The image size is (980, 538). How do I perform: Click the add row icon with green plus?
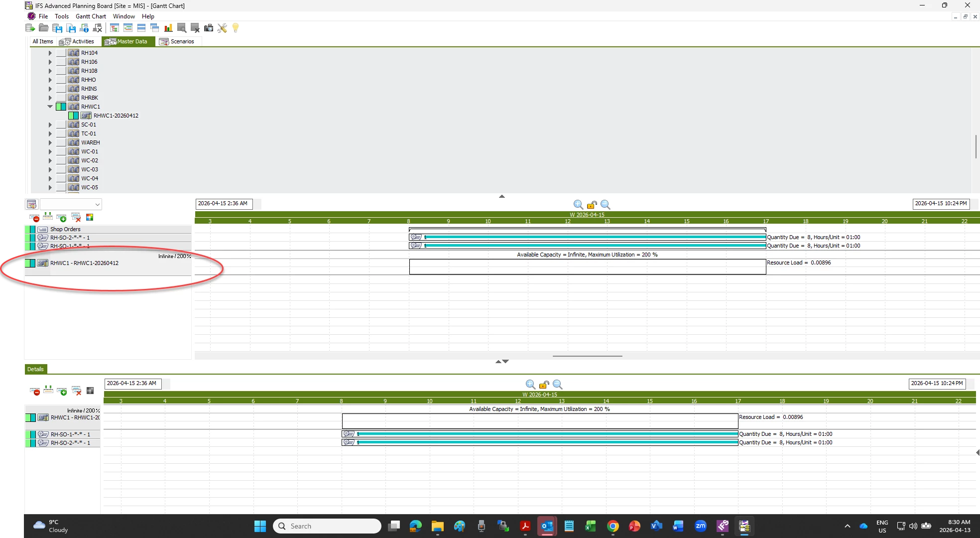[62, 217]
